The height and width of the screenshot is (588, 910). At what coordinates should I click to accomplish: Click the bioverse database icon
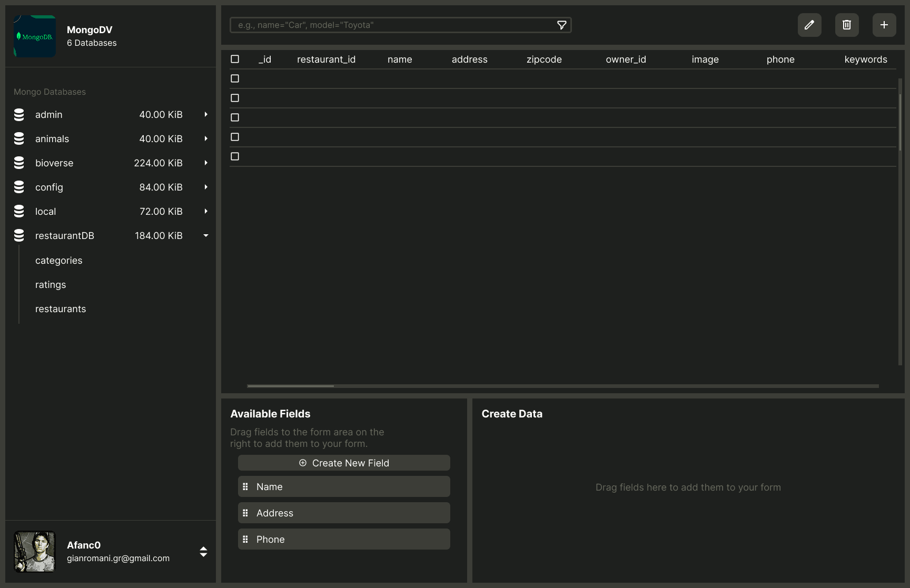pyautogui.click(x=19, y=163)
